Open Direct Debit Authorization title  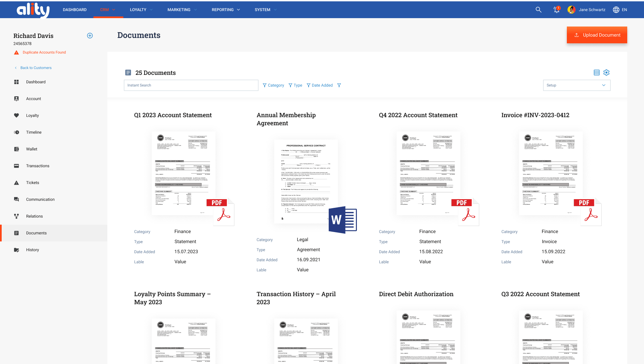(x=416, y=294)
